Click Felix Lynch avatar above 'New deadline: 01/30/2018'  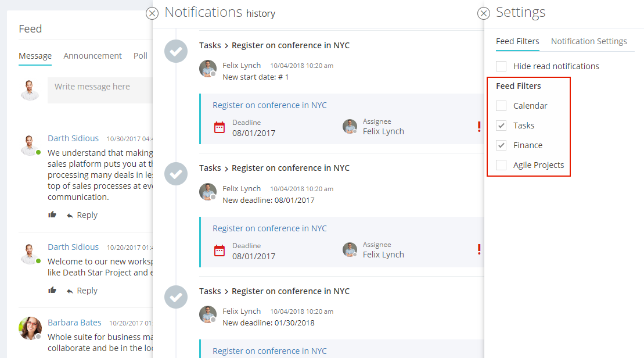click(208, 314)
